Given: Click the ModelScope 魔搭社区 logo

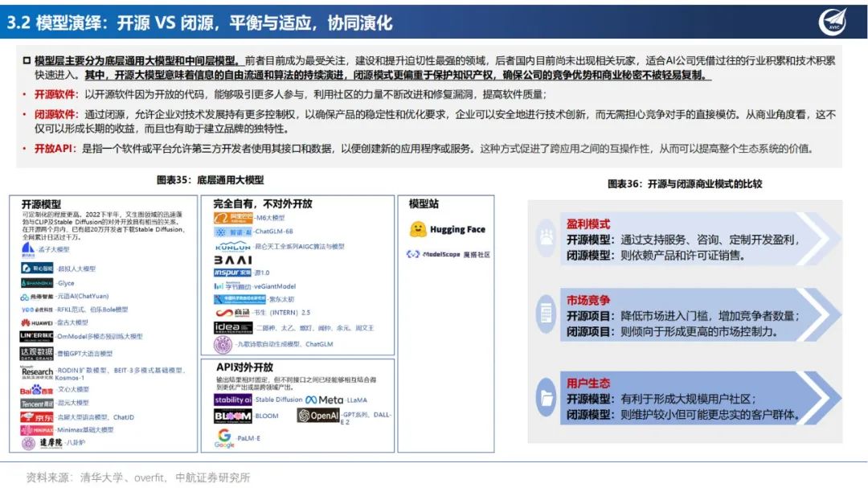Looking at the screenshot, I should (x=448, y=254).
